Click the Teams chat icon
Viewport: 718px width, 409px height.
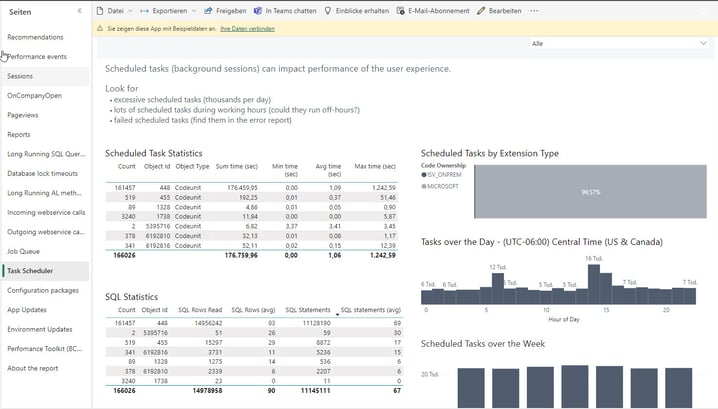258,11
